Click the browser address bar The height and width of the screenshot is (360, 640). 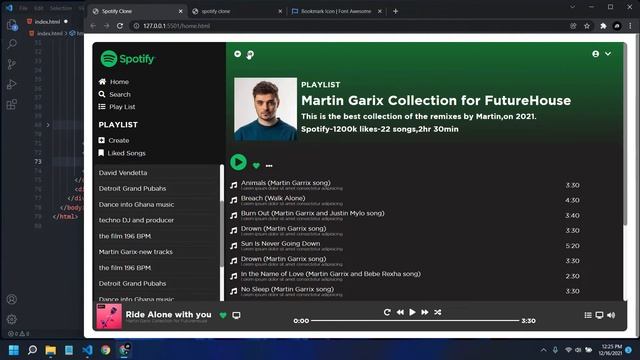(347, 26)
